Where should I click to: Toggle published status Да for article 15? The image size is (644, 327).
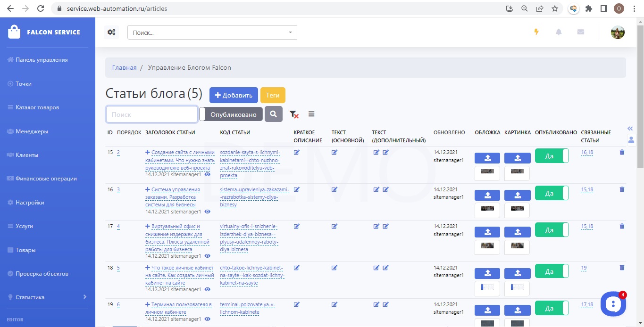(552, 156)
